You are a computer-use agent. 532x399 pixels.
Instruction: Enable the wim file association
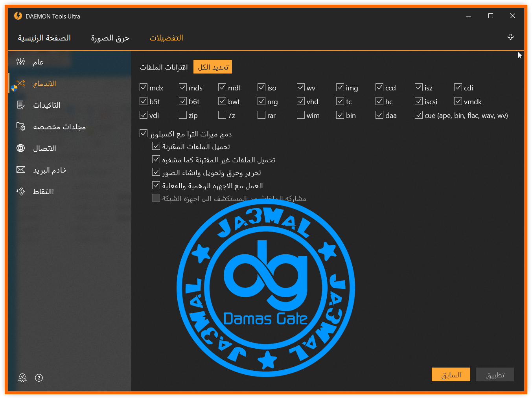(301, 115)
